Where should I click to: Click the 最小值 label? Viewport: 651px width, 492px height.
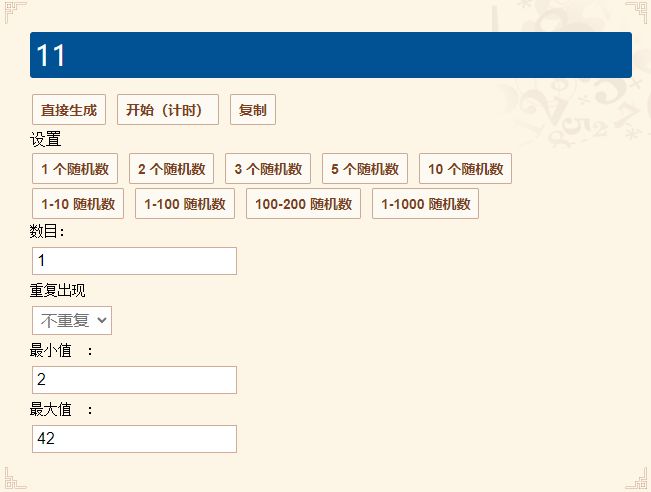51,350
